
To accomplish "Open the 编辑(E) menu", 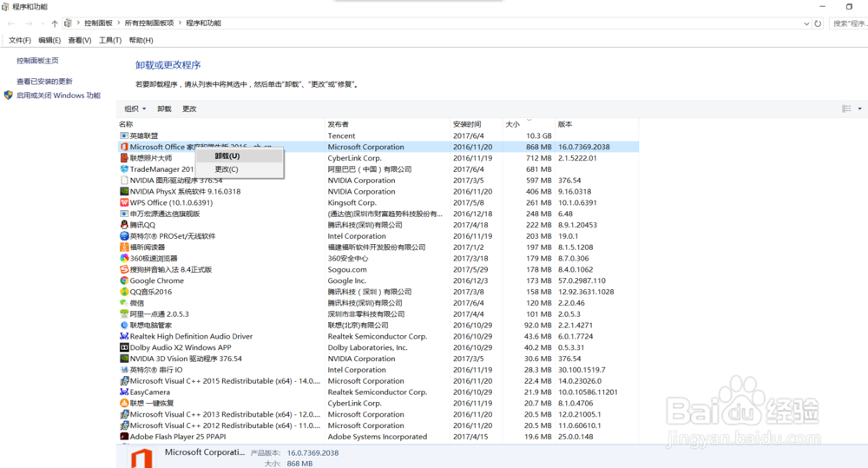I will click(x=49, y=41).
